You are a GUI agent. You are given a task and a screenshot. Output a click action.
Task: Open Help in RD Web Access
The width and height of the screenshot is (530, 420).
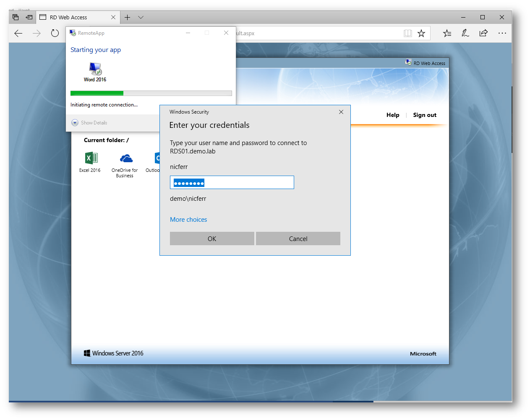click(x=393, y=115)
